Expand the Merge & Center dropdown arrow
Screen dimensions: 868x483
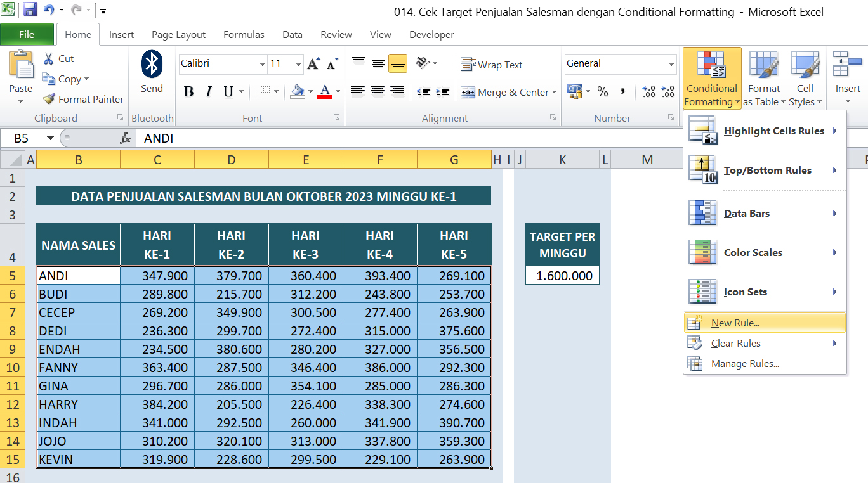(553, 93)
